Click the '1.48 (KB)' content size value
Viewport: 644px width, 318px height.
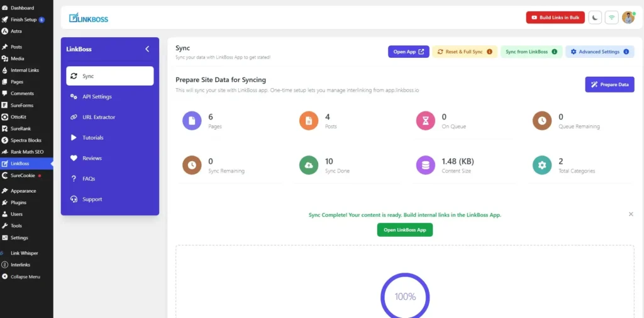pyautogui.click(x=458, y=161)
